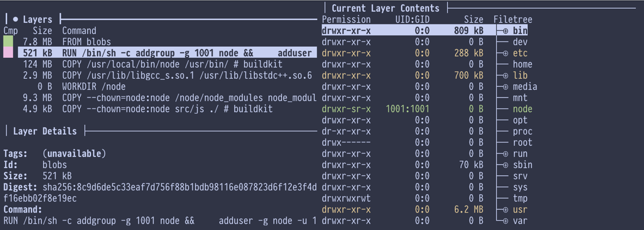This screenshot has height=230, width=644.
Task: Click the green Cmp indicator swatch
Action: click(8, 41)
